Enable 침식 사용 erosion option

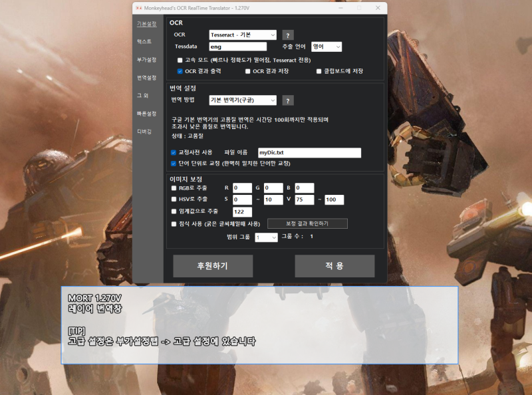(x=174, y=225)
